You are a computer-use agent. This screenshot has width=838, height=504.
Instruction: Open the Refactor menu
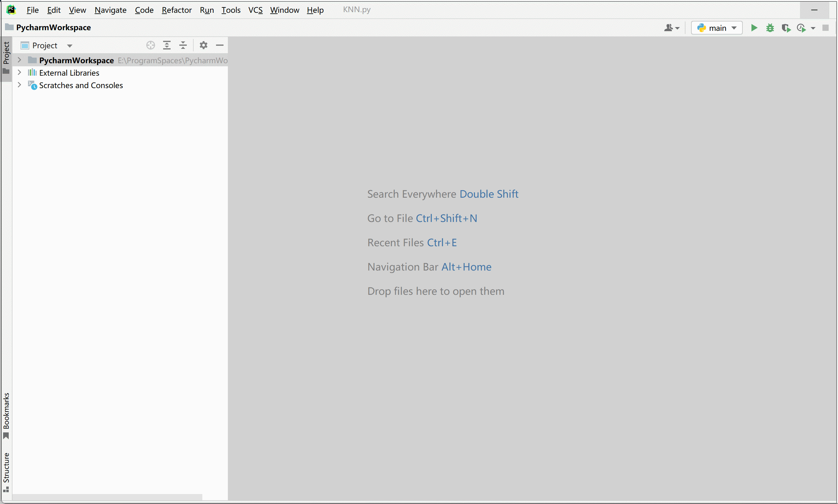tap(177, 10)
